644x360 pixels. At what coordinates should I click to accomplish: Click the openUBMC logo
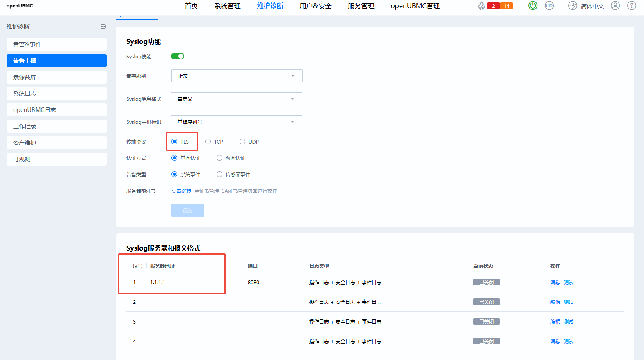pos(20,6)
